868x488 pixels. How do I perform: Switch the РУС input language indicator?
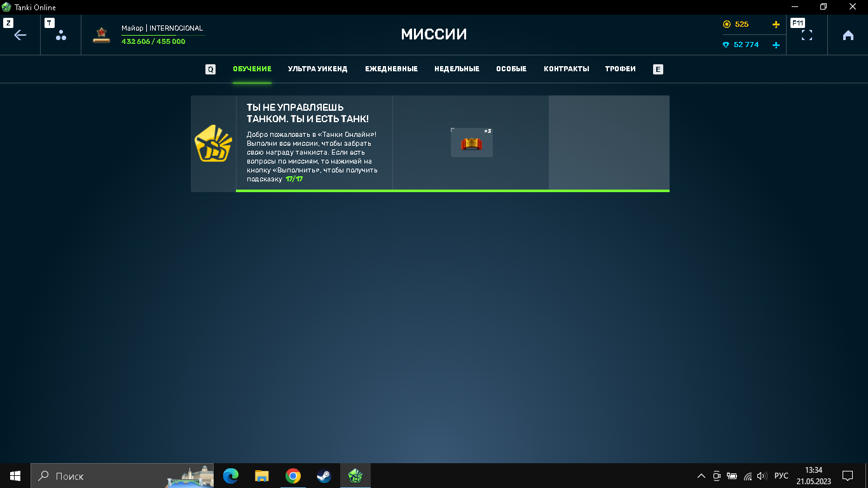point(782,476)
